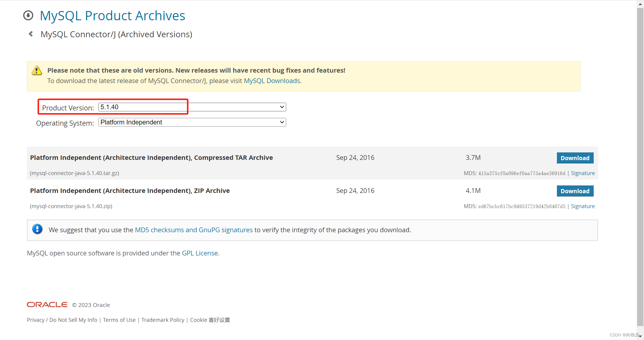Screen dimensions: 644x340
Task: Open the Product Version dropdown
Action: click(x=192, y=107)
